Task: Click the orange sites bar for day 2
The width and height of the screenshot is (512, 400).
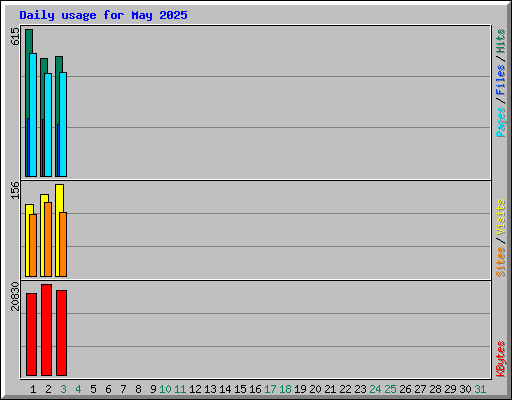Action: [x=48, y=239]
